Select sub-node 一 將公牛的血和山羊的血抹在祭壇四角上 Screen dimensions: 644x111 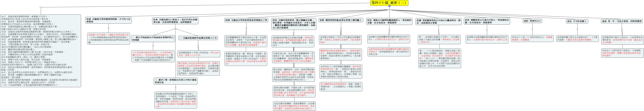pos(153,39)
